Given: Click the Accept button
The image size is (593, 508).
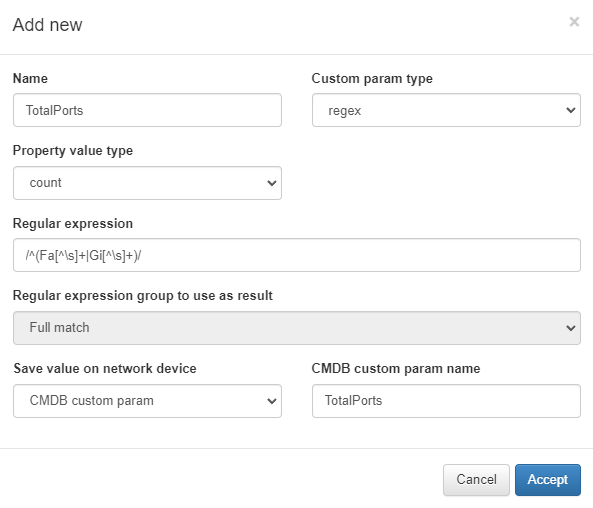Looking at the screenshot, I should [548, 480].
